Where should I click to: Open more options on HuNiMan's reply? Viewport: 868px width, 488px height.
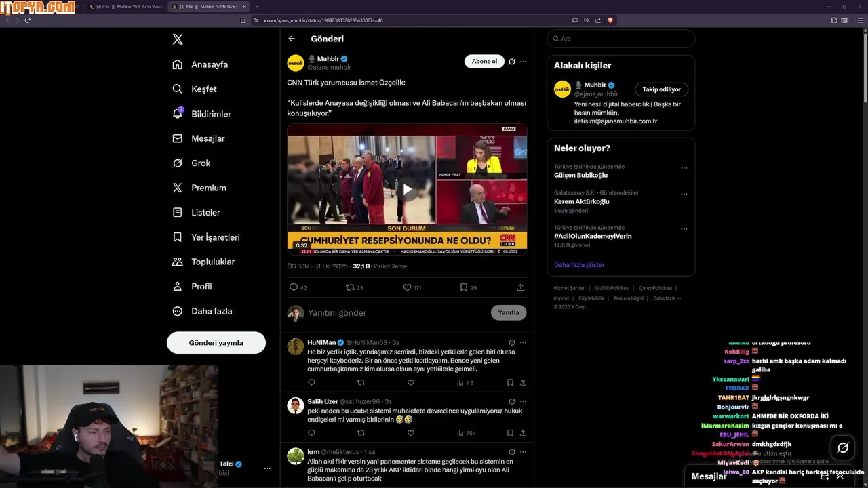coord(523,343)
